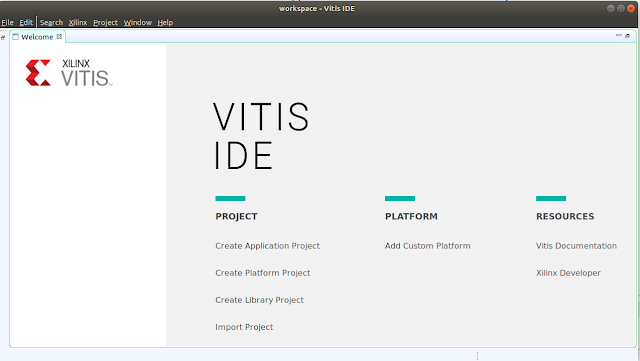Image resolution: width=640 pixels, height=361 pixels.
Task: Open Xilinx Developer link
Action: (568, 273)
